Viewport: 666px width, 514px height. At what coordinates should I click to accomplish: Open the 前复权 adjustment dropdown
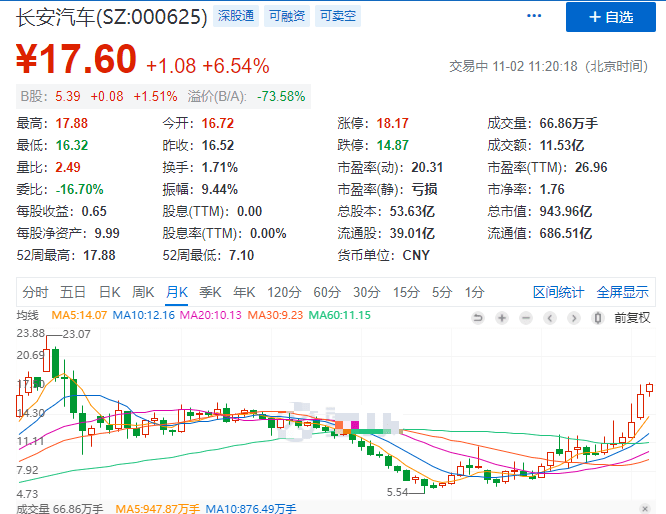coord(632,317)
